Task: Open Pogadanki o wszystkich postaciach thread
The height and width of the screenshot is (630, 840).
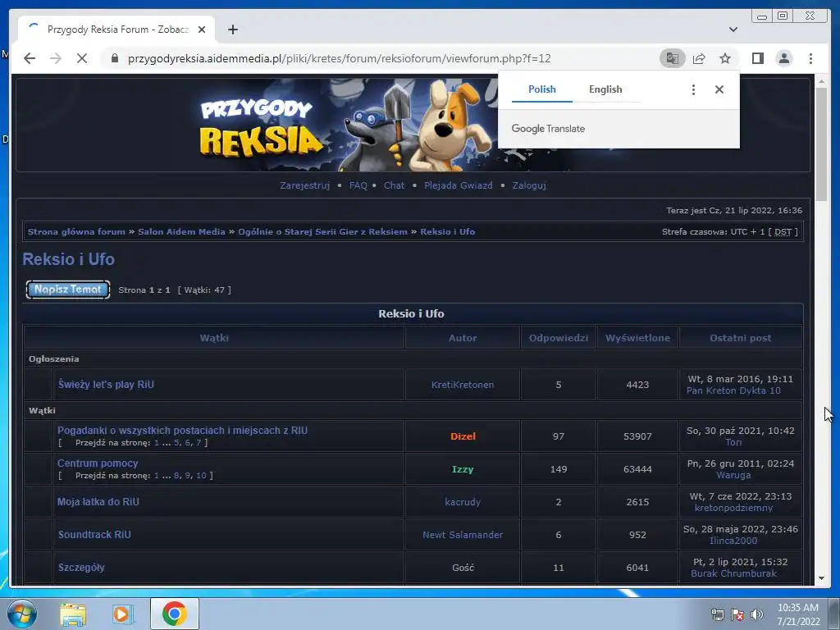Action: [183, 431]
